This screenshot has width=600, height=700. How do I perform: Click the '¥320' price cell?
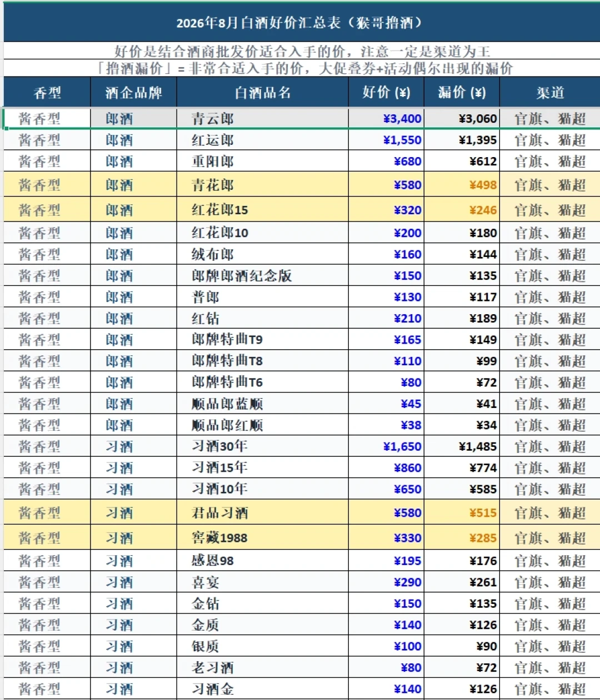[386, 209]
